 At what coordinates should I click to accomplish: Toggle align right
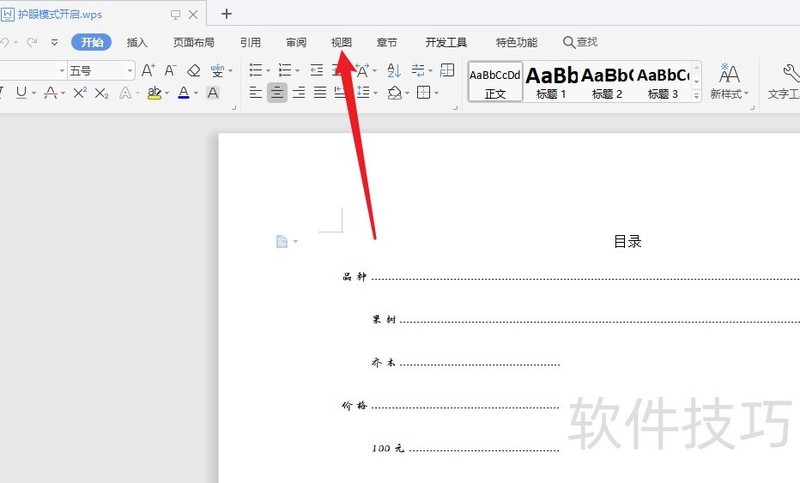tap(298, 93)
